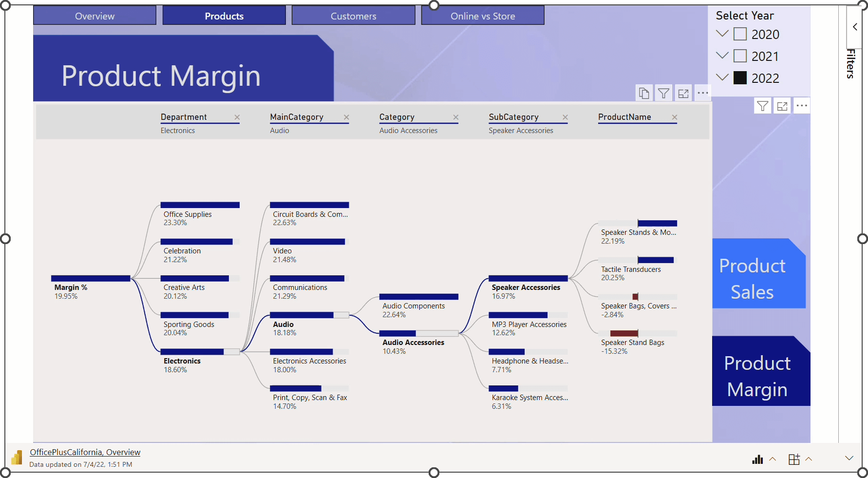Click the copy visual icon above the chart
The height and width of the screenshot is (478, 868).
pos(644,93)
